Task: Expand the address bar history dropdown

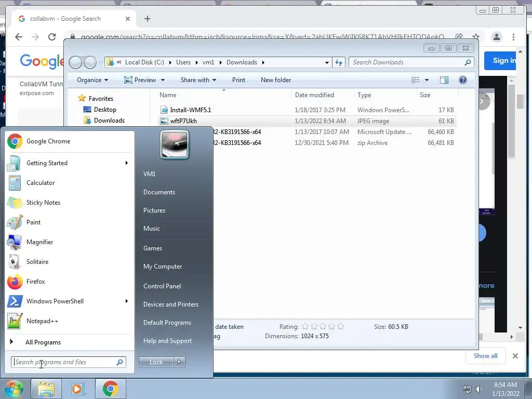Action: [x=327, y=62]
